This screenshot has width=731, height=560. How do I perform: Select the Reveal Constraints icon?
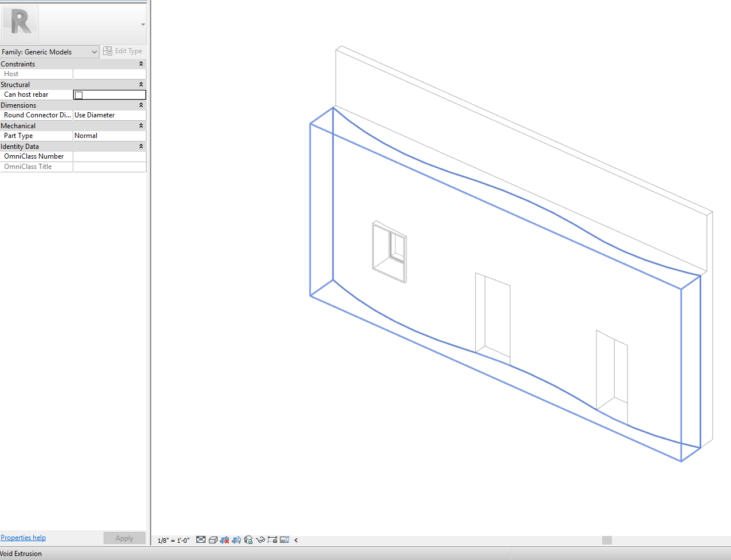click(272, 539)
